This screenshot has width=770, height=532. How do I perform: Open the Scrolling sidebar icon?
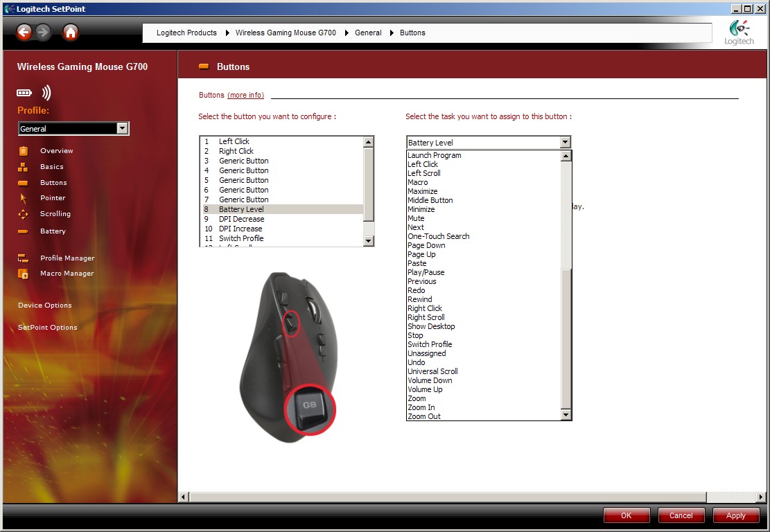click(x=24, y=214)
